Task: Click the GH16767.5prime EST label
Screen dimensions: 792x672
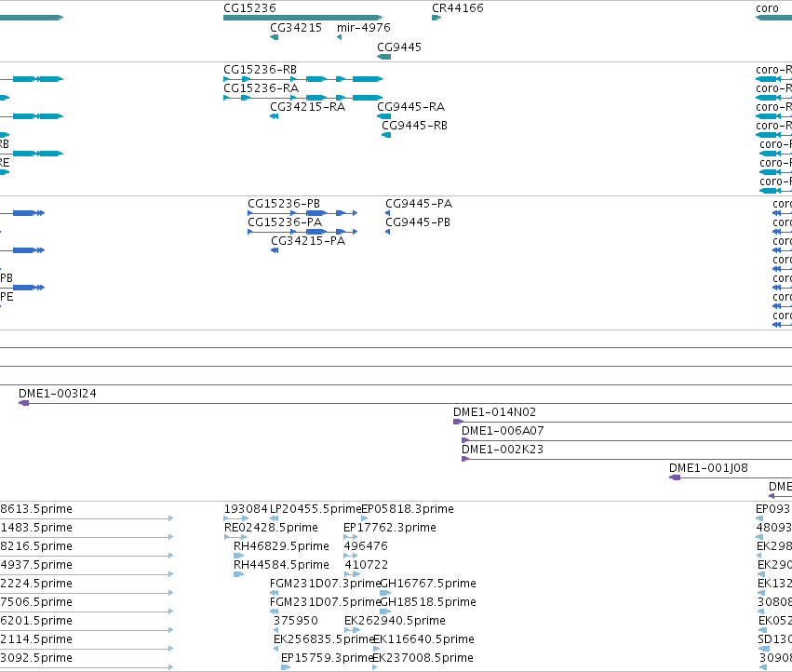Action: (428, 584)
